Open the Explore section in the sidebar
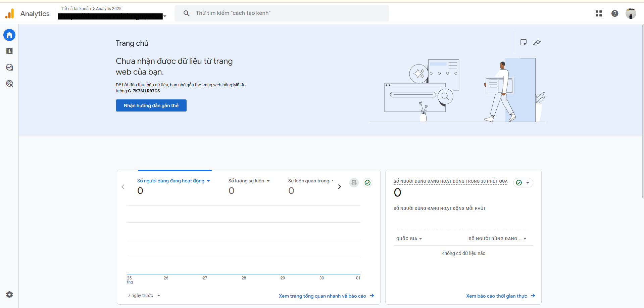Viewport: 644px width, 308px height. (9, 67)
